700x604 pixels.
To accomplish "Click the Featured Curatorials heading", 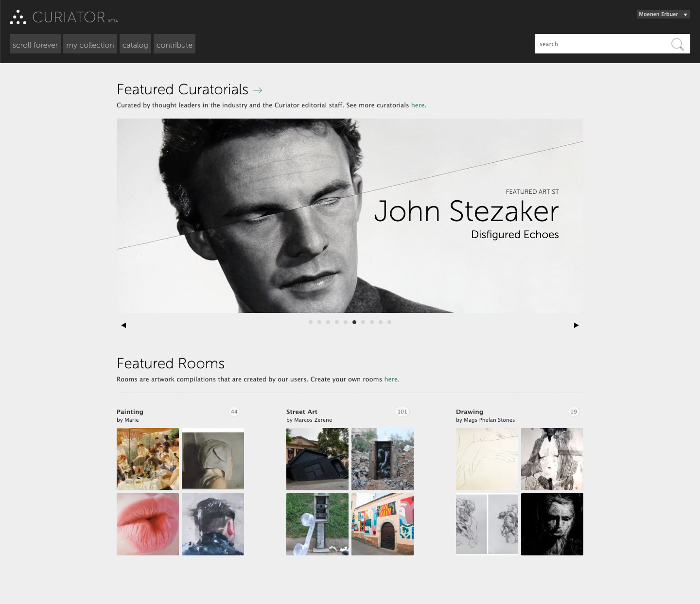I will [183, 89].
